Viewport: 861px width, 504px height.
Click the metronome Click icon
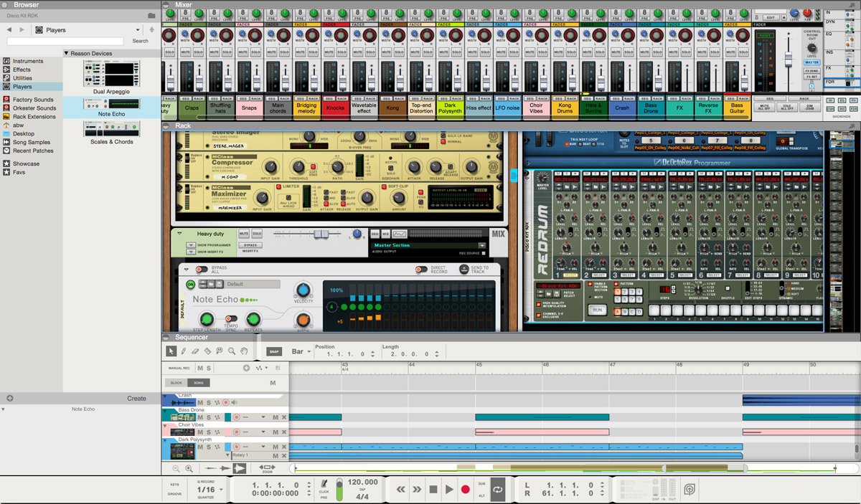click(x=324, y=485)
